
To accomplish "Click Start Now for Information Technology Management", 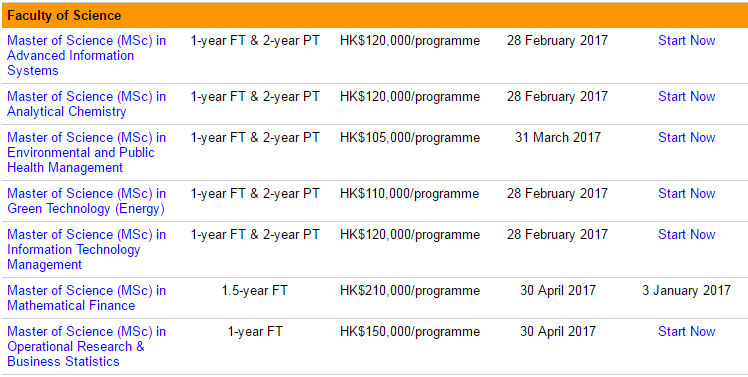I will point(686,234).
